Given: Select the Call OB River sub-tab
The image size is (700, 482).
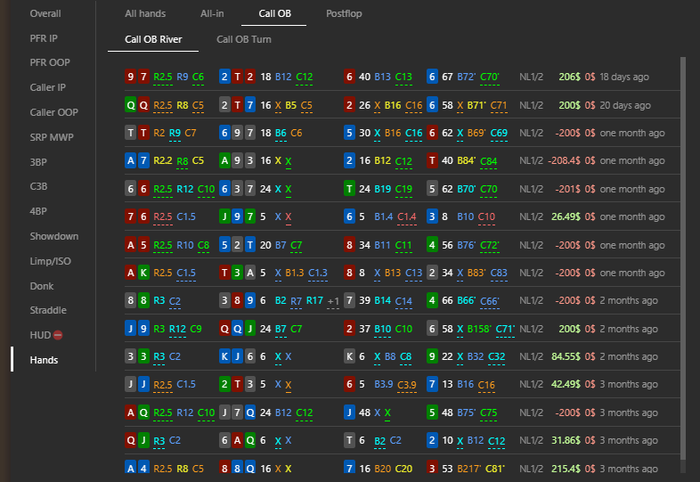Looking at the screenshot, I should 153,39.
